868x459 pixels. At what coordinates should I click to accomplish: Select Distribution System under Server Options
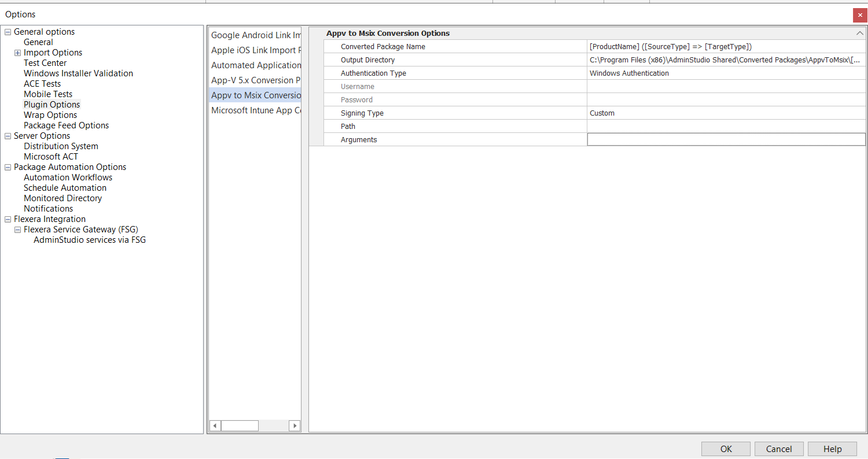[61, 146]
